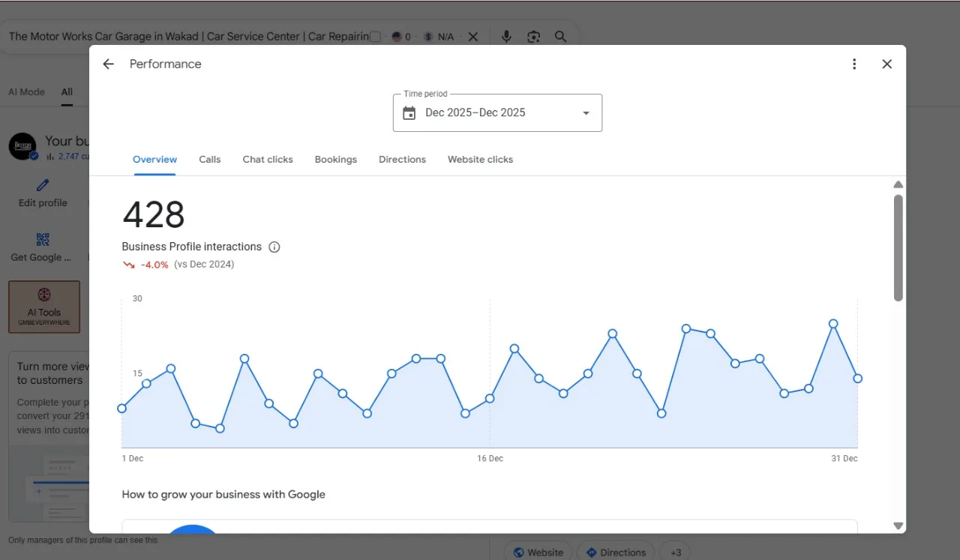Open Google Lens image search icon
The height and width of the screenshot is (560, 960).
pos(533,36)
